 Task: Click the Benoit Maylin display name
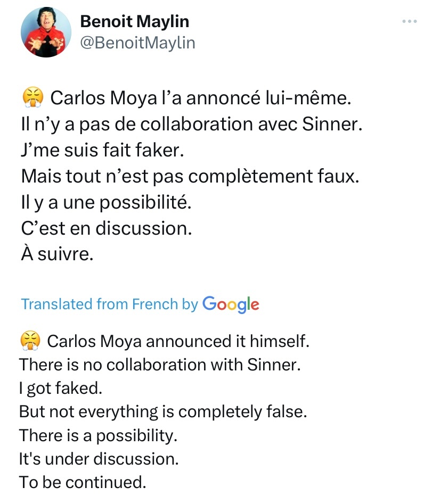click(x=134, y=21)
